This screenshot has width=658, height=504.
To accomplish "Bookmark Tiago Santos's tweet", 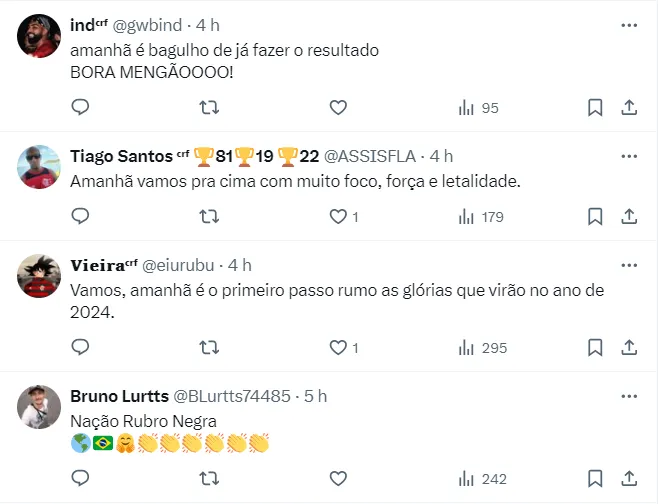I will (594, 217).
